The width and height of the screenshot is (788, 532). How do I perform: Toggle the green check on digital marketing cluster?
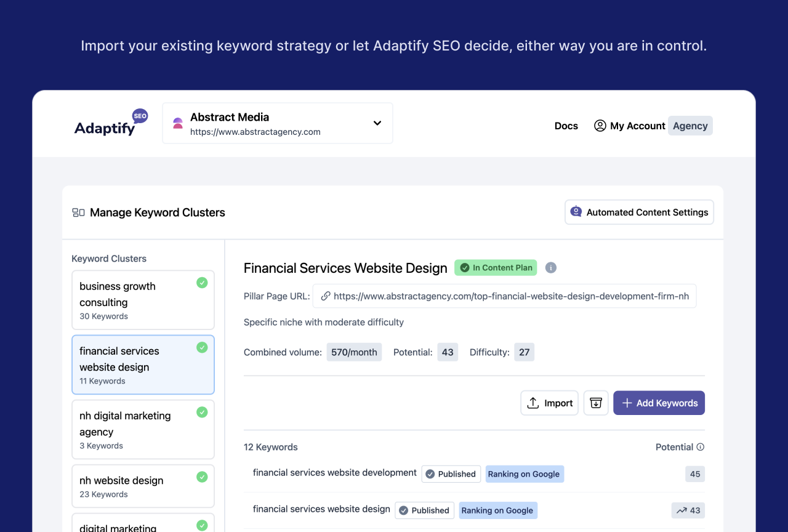[202, 525]
